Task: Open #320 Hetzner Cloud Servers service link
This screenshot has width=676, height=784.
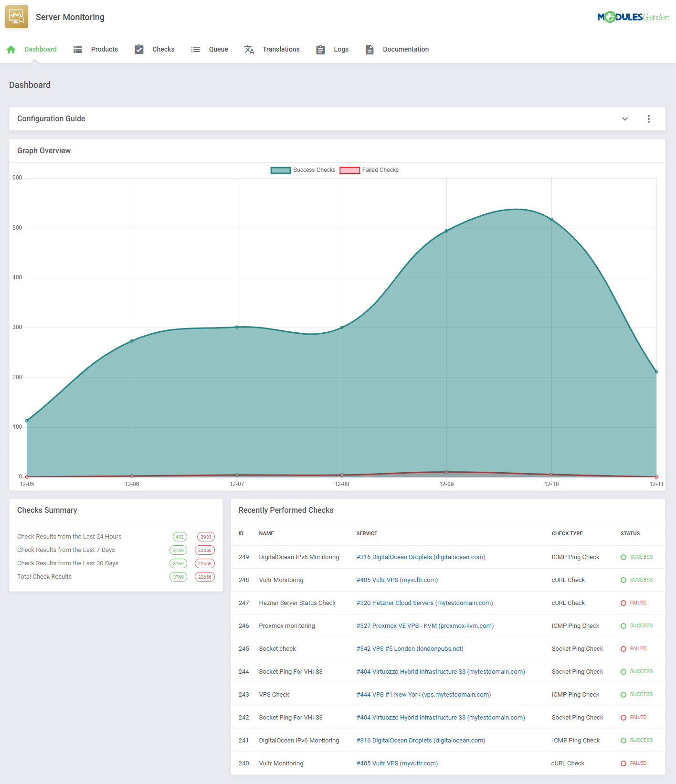Action: coord(424,603)
